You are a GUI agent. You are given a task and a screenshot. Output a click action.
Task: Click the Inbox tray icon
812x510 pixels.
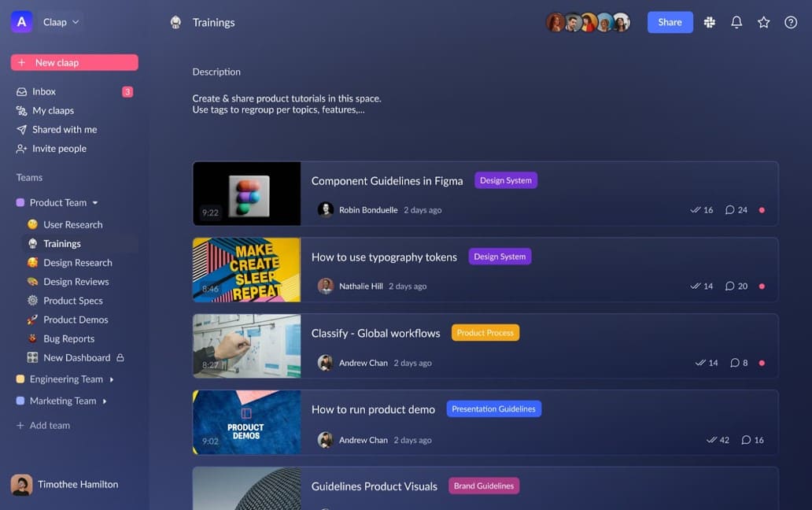(21, 91)
